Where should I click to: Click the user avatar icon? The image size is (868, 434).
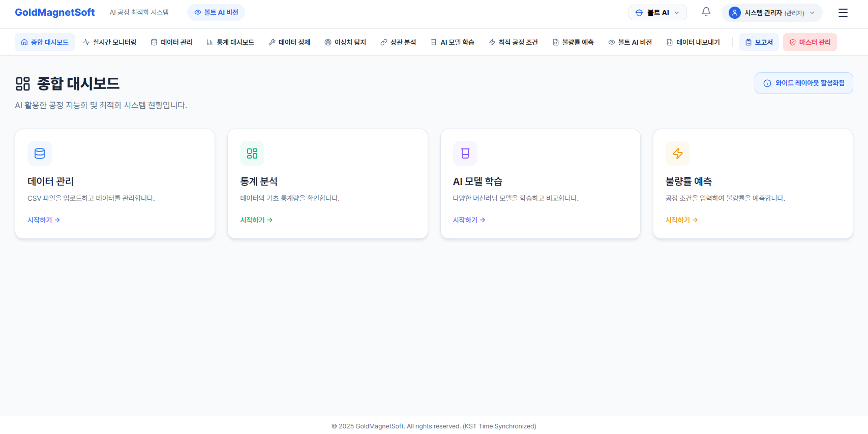coord(734,13)
